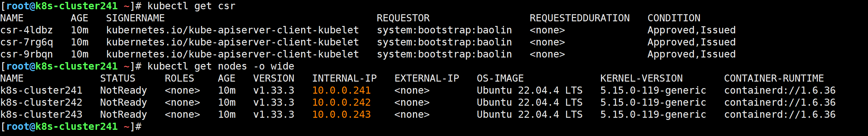868x136 pixels.
Task: Click the "kubectl get nodes -o wide" command
Action: click(220, 66)
